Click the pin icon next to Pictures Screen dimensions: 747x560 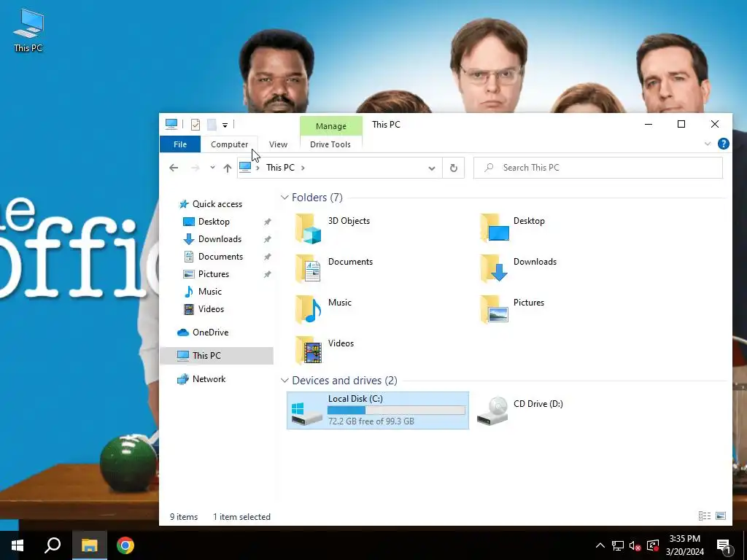click(x=268, y=274)
